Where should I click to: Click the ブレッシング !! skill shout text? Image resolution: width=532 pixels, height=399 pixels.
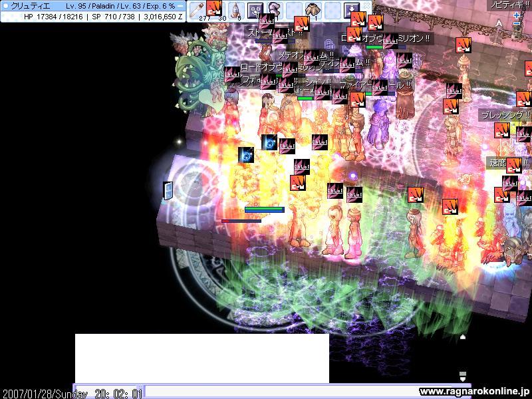click(505, 115)
